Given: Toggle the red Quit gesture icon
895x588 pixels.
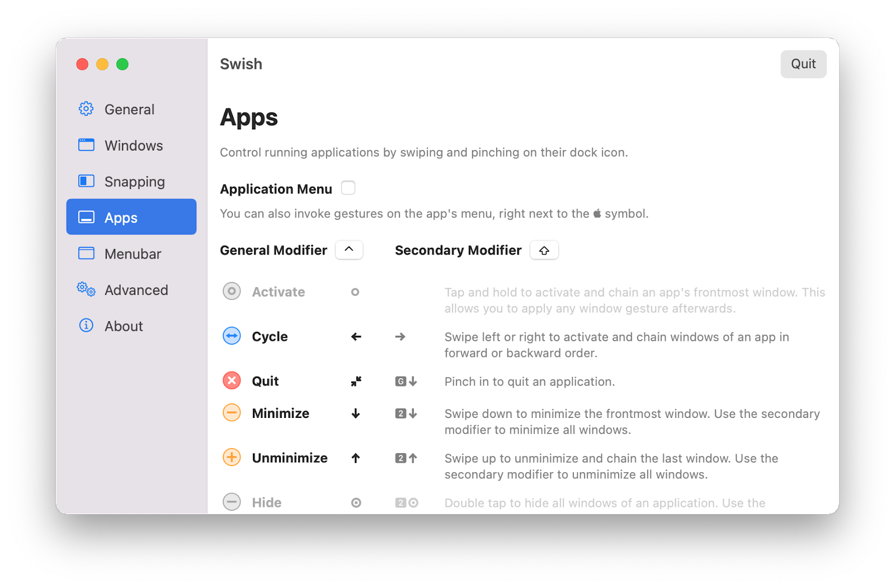Looking at the screenshot, I should click(232, 381).
